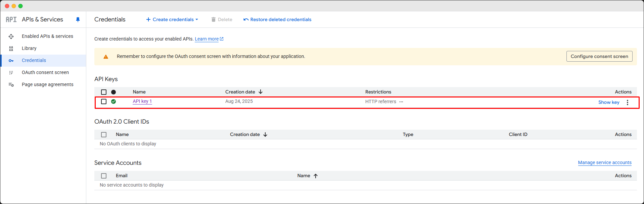The image size is (644, 204).
Task: Click Restore deleted credentials
Action: pos(277,19)
